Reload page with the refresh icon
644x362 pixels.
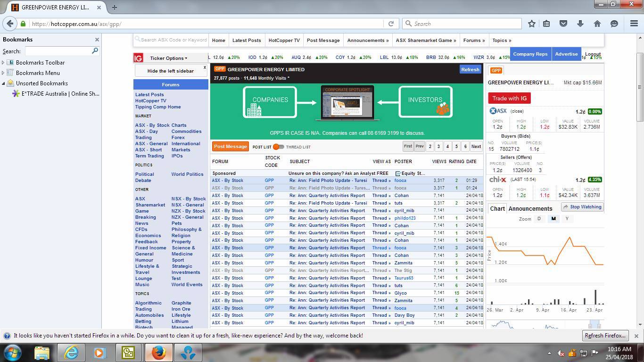[x=391, y=24]
